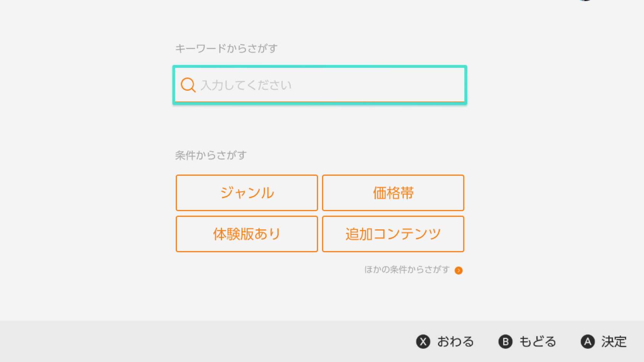Click the empty left area of bottom bar
Viewport: 644px width, 362px height.
(x=152, y=341)
